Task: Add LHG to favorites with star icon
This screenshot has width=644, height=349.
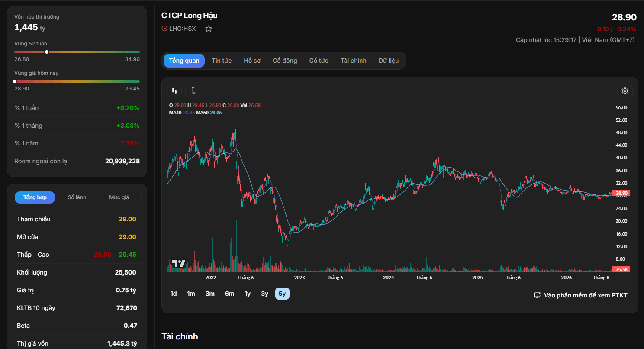Action: coord(209,29)
